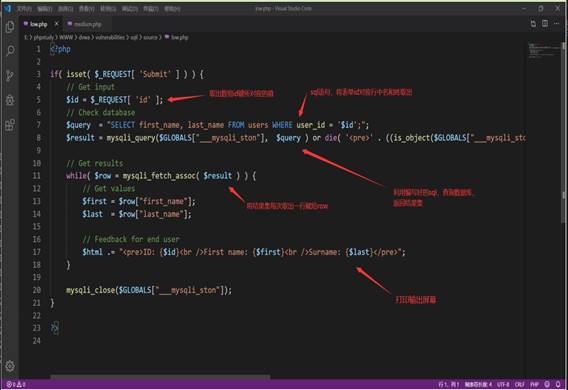568x390 pixels.
Task: Close the low.php editor tab
Action: [x=57, y=24]
